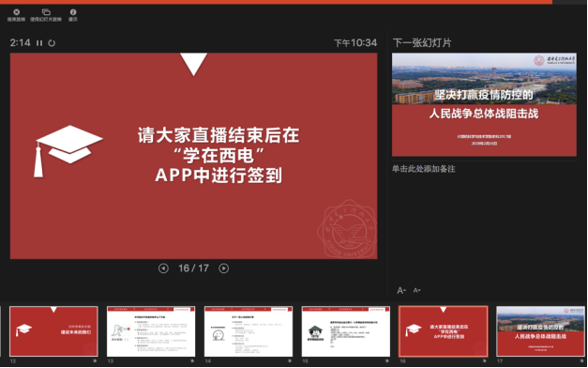Click the Use Slide Show (使用幻灯片放映) icon

pyautogui.click(x=46, y=12)
